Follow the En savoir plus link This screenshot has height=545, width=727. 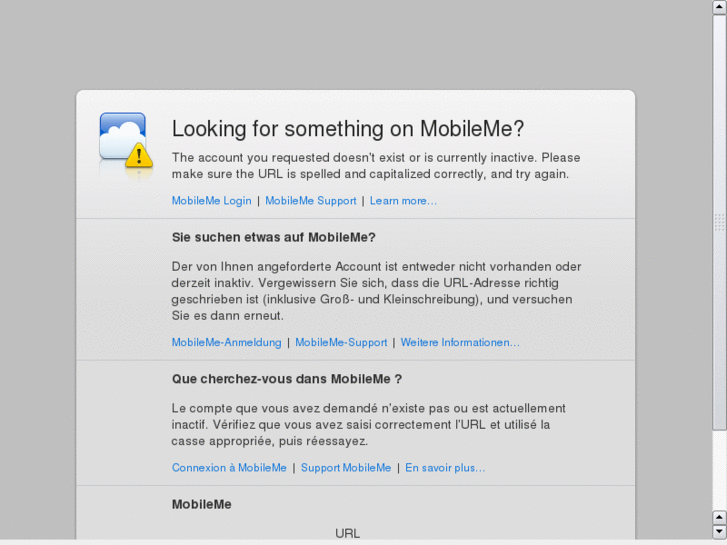pos(445,468)
